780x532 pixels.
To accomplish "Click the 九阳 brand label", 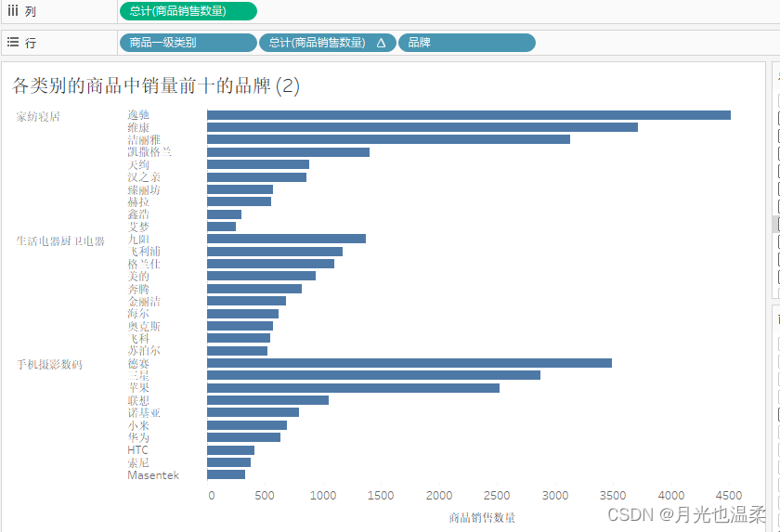I will (138, 240).
